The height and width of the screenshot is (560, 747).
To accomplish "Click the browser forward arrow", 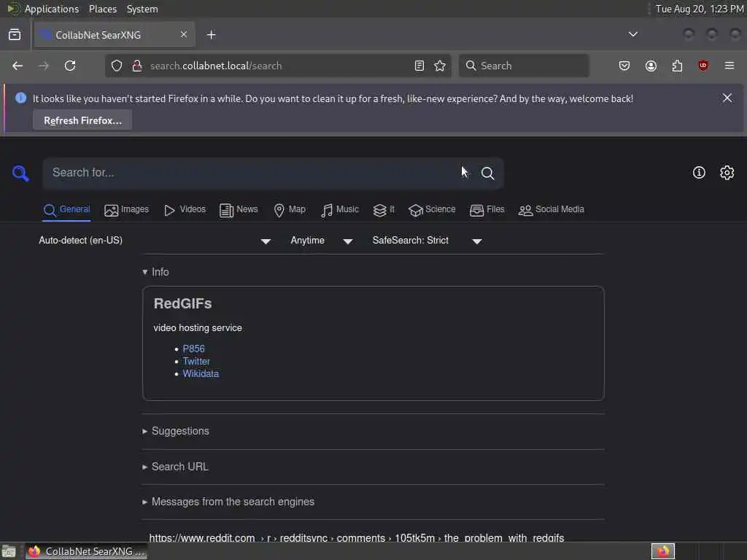I will [44, 66].
